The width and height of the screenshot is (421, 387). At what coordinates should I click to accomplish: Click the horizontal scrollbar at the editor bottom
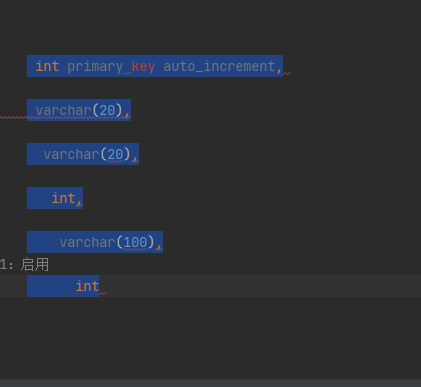(x=210, y=383)
